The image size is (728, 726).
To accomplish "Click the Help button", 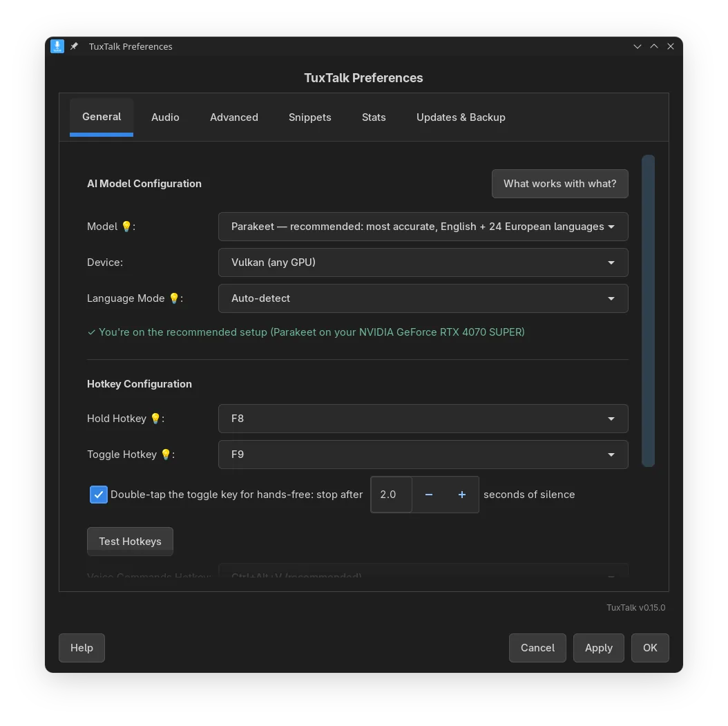I will (x=82, y=648).
